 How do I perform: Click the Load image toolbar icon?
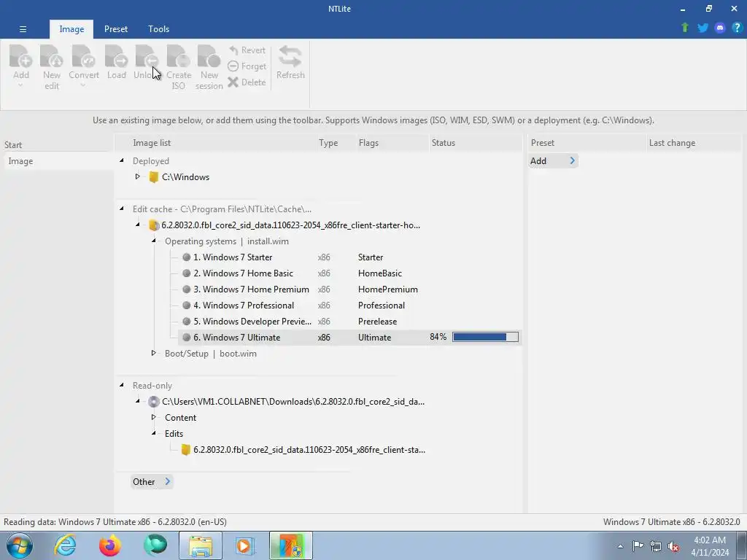click(x=116, y=57)
